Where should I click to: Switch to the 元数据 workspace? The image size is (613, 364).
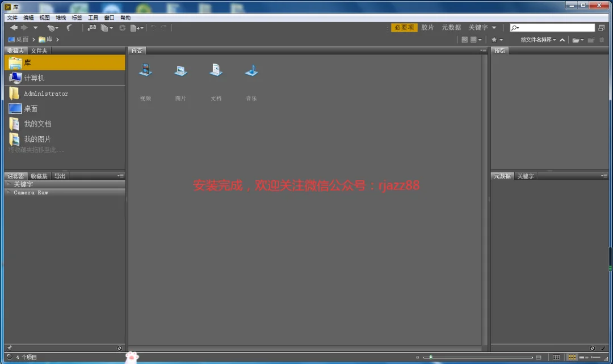[x=451, y=27]
